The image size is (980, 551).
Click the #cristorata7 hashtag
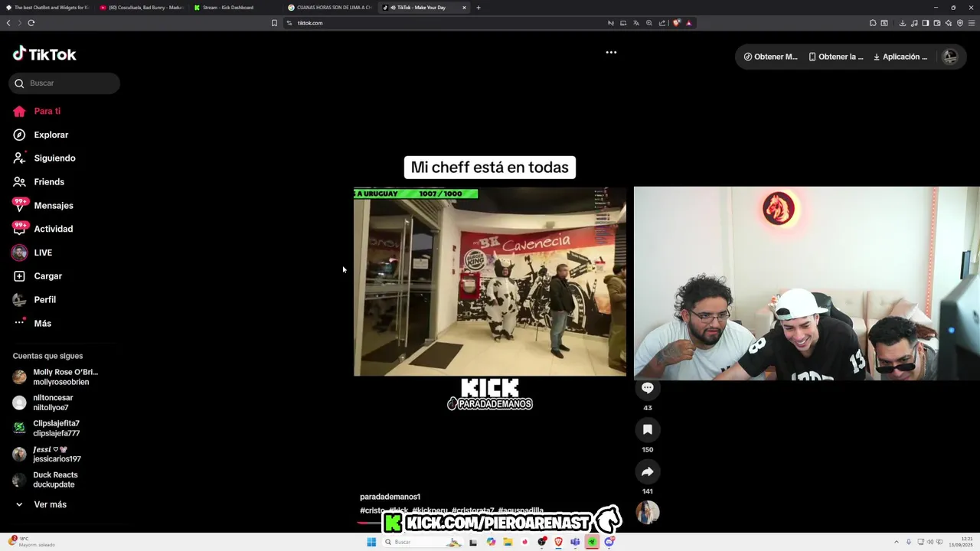(472, 510)
